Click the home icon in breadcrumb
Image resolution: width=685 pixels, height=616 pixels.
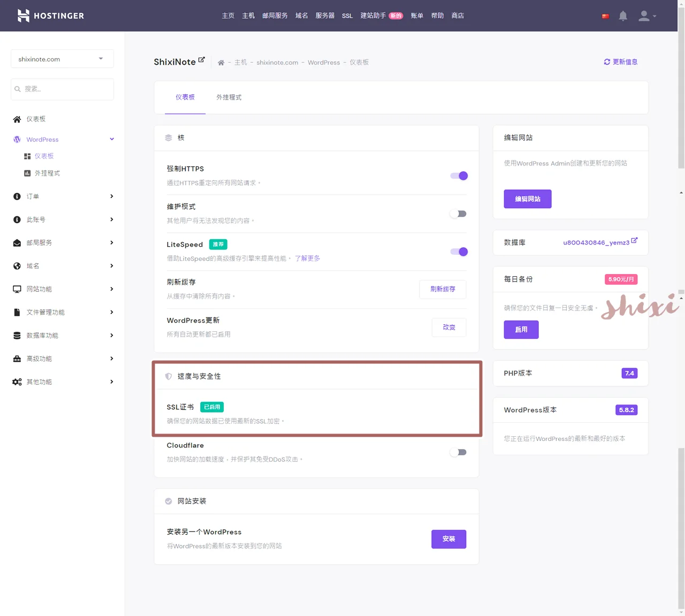tap(221, 63)
